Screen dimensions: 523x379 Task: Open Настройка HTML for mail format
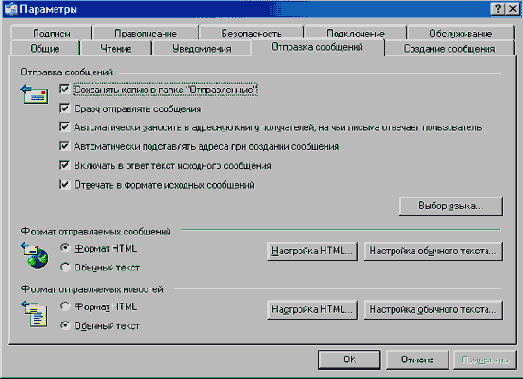312,251
